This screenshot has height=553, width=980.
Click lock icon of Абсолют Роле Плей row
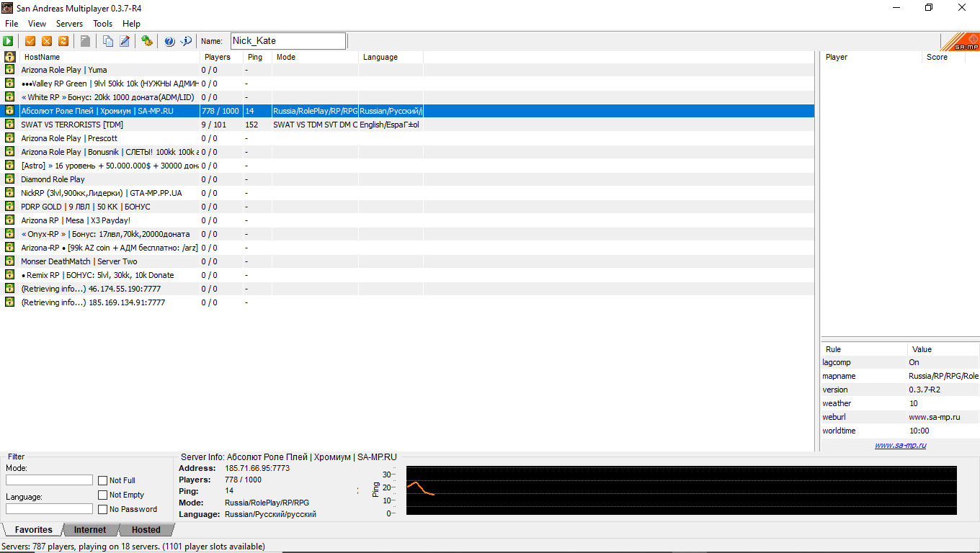point(9,111)
